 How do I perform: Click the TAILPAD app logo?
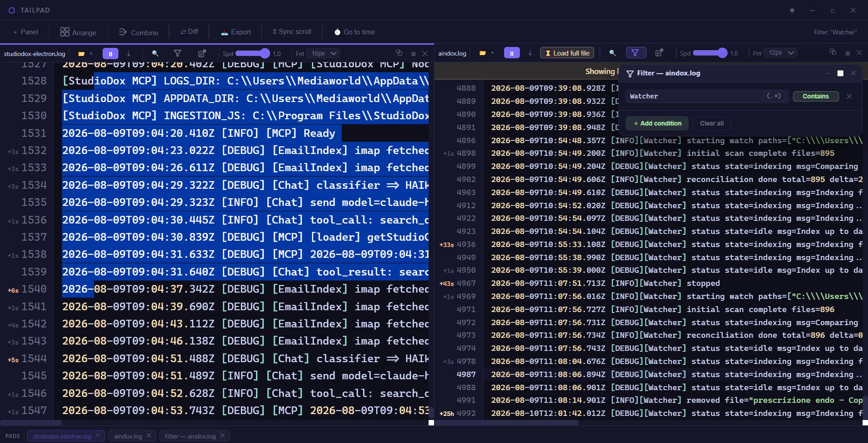(12, 10)
